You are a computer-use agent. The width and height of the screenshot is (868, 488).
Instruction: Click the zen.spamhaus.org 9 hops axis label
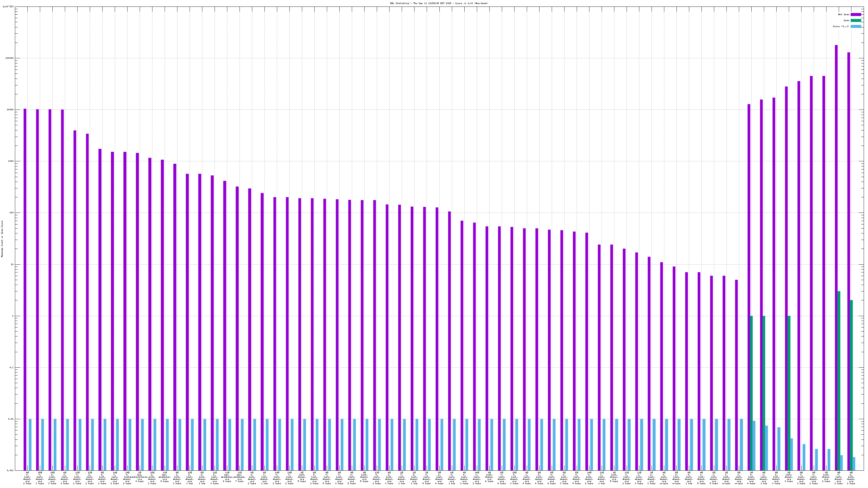pyautogui.click(x=165, y=477)
